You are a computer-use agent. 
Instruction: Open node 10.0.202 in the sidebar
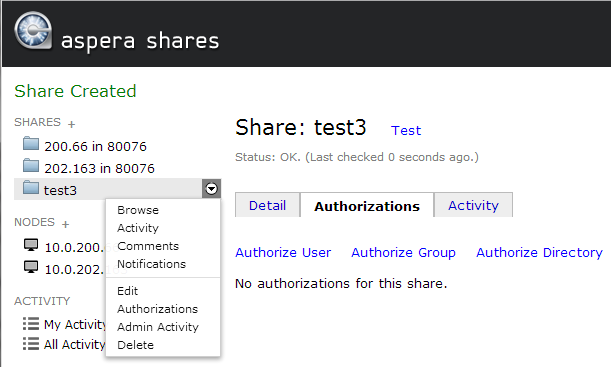click(x=74, y=269)
